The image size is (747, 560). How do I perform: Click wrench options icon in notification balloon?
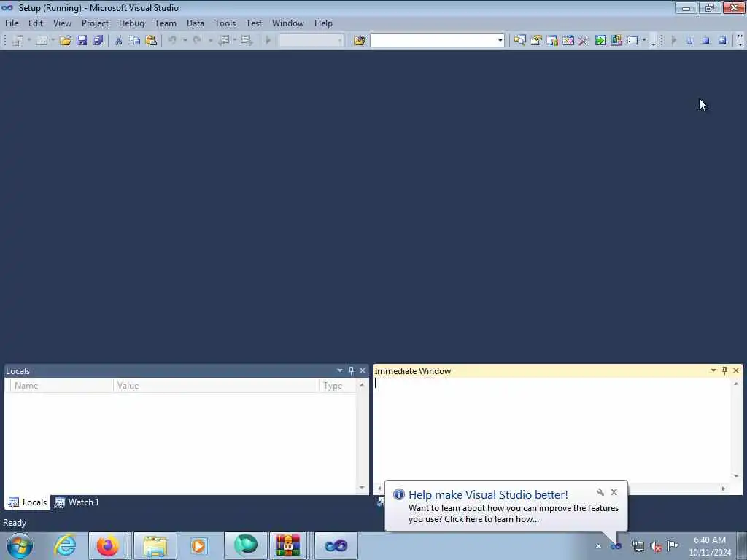tap(600, 492)
